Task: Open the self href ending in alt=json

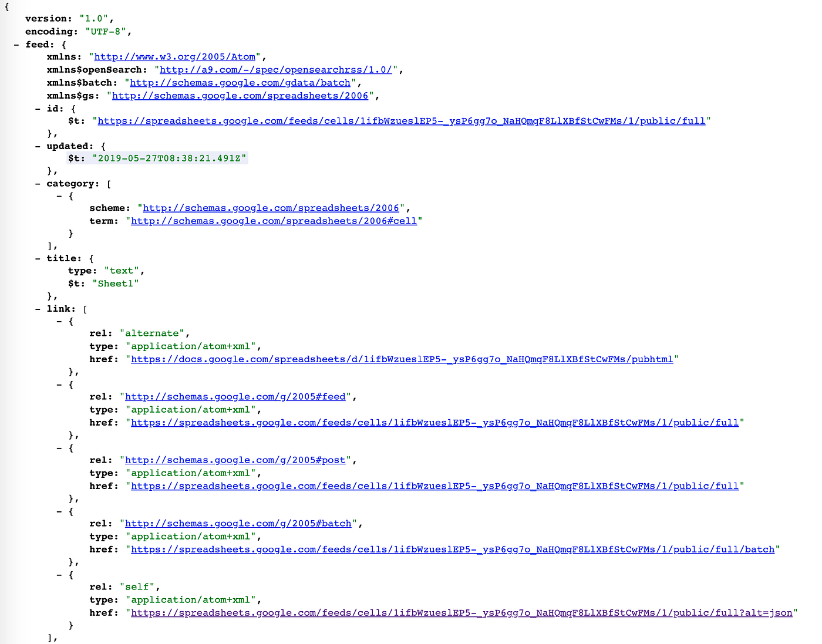Action: click(462, 613)
